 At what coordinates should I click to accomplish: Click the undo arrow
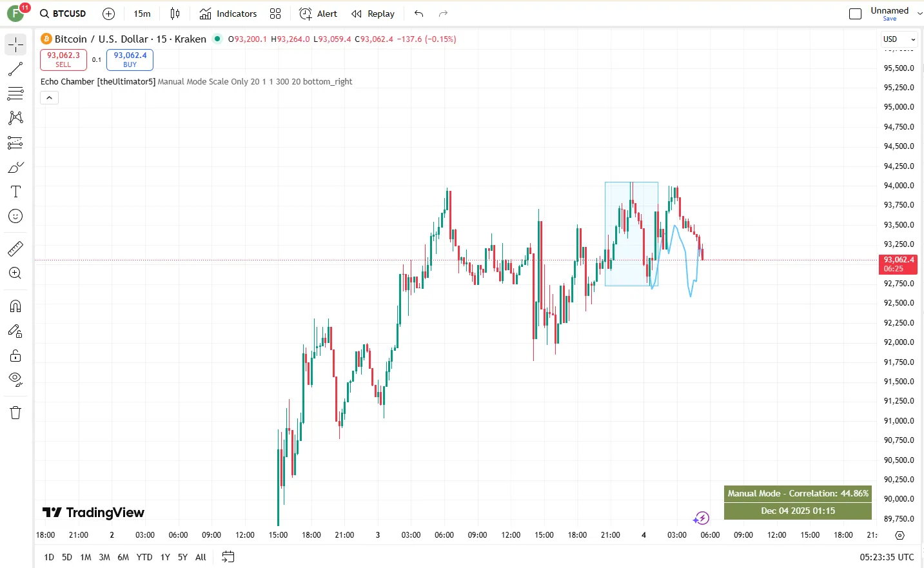419,14
